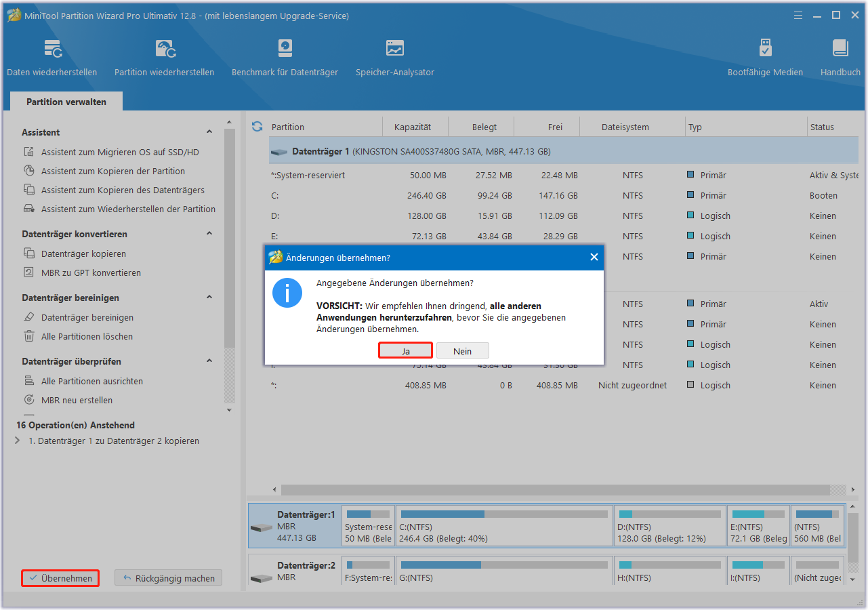Open Speicher-Analysator tool

(x=395, y=58)
